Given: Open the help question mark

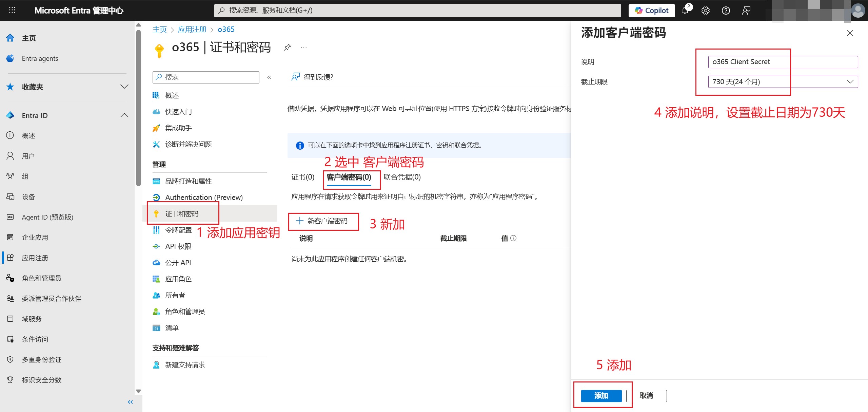Looking at the screenshot, I should pos(726,11).
